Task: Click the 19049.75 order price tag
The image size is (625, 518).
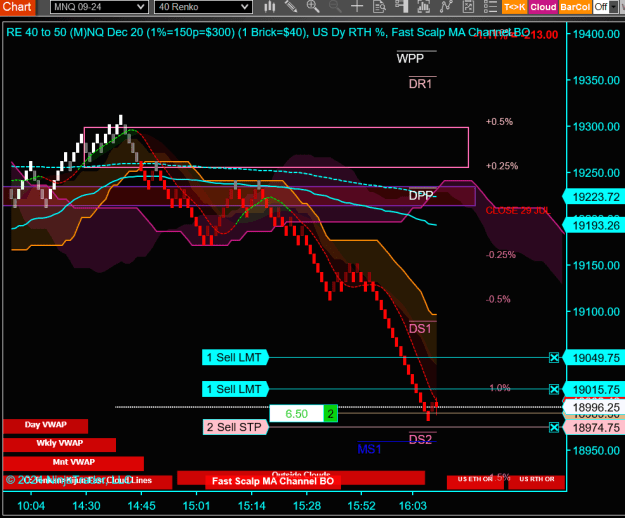Action: coord(593,358)
